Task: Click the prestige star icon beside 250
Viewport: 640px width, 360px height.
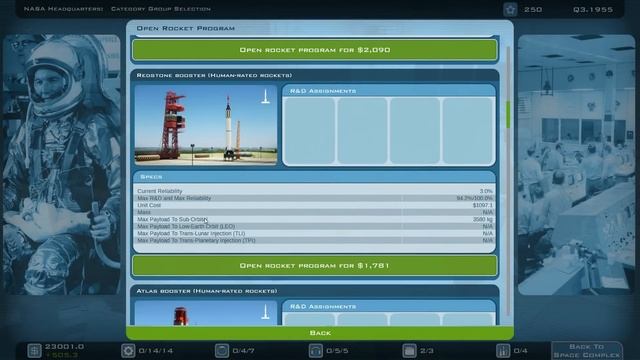Action: pos(510,9)
